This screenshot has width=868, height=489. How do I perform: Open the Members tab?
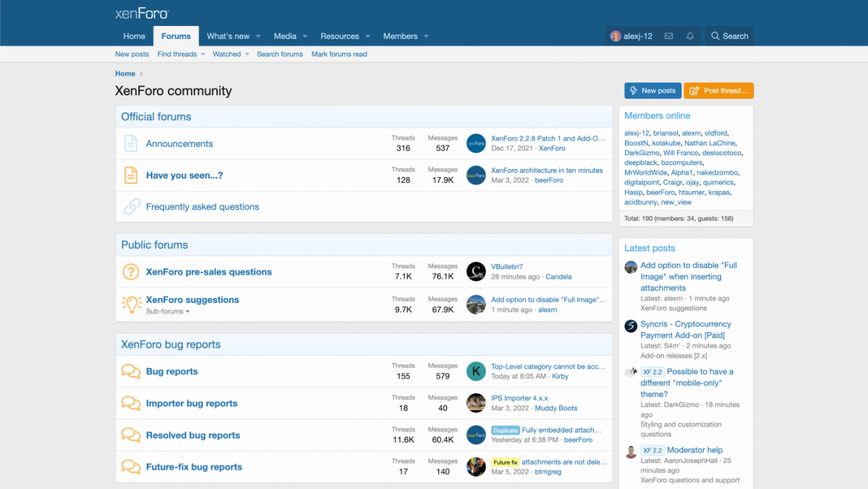pyautogui.click(x=400, y=36)
